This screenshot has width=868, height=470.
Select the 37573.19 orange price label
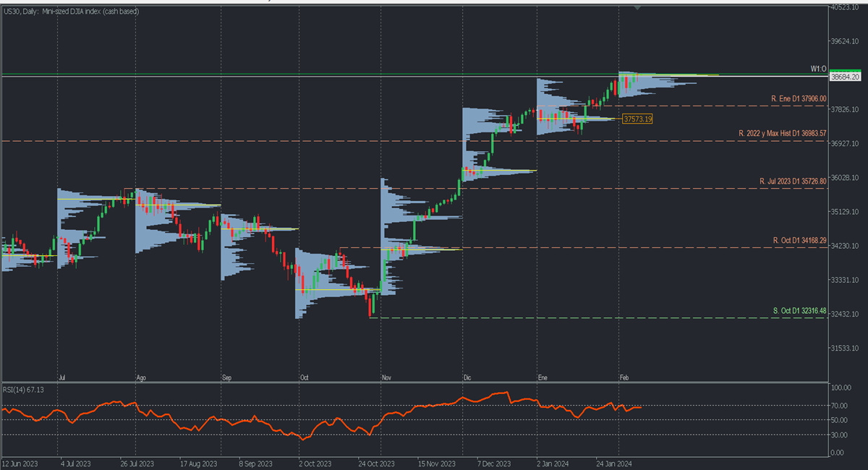(x=637, y=119)
